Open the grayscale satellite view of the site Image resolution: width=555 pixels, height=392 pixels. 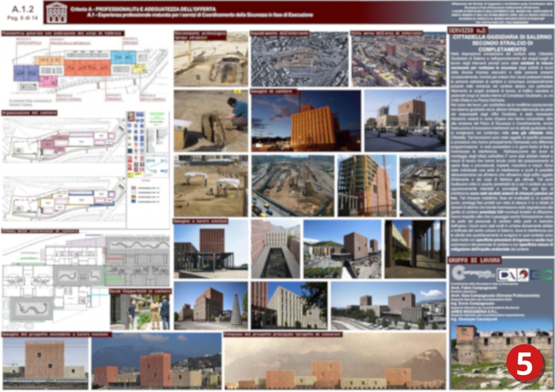[300, 60]
